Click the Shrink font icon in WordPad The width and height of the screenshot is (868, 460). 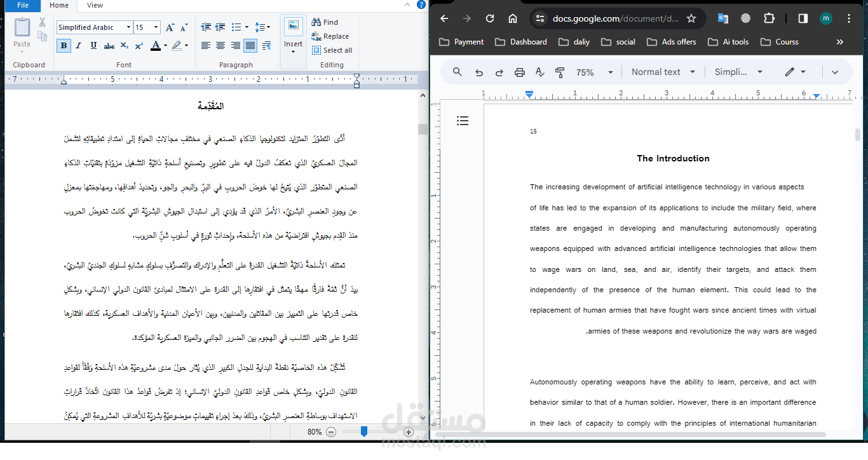(x=184, y=27)
